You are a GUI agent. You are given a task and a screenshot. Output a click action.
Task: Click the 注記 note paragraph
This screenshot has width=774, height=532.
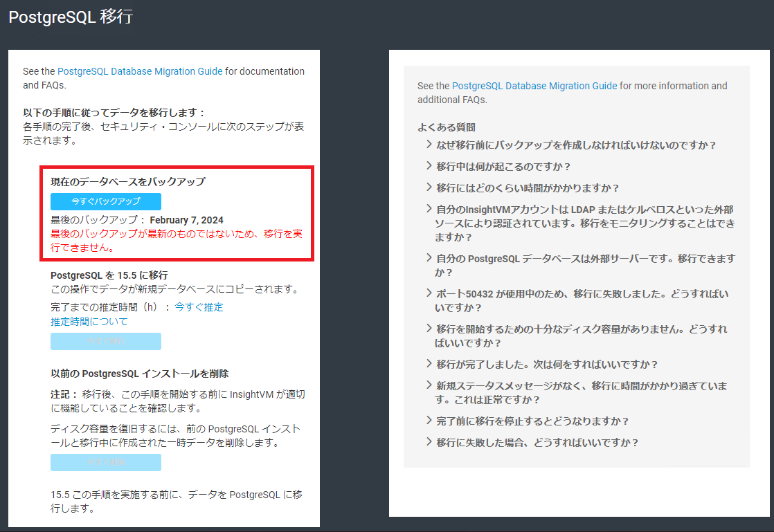178,401
